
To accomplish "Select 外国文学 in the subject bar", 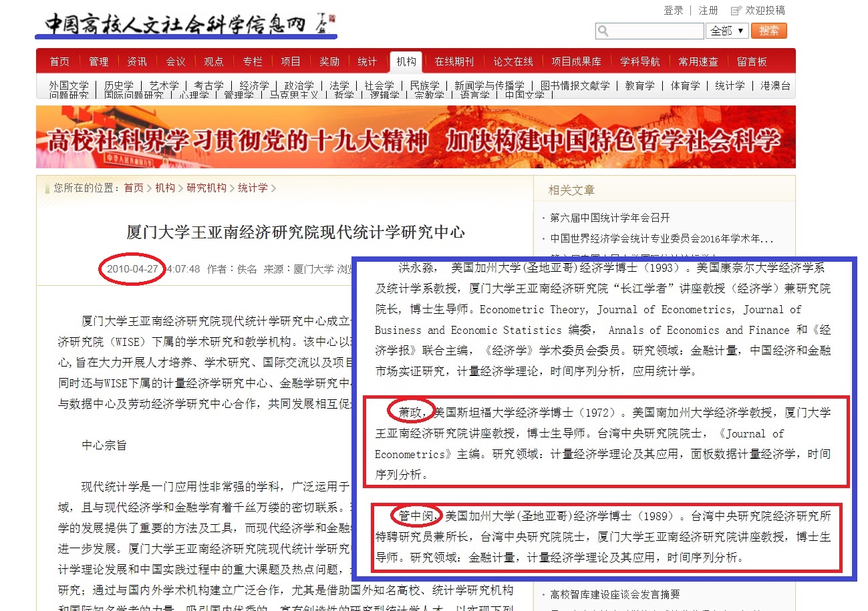I will click(68, 86).
